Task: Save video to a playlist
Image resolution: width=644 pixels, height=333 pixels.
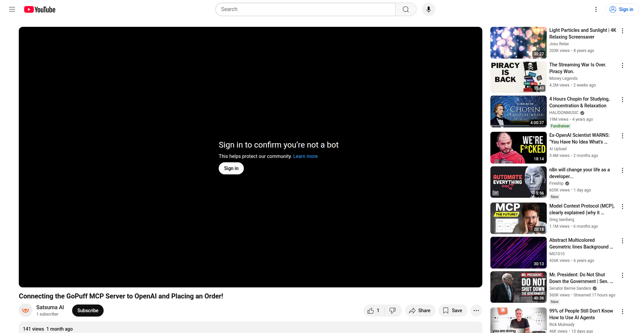Action: 452,311
